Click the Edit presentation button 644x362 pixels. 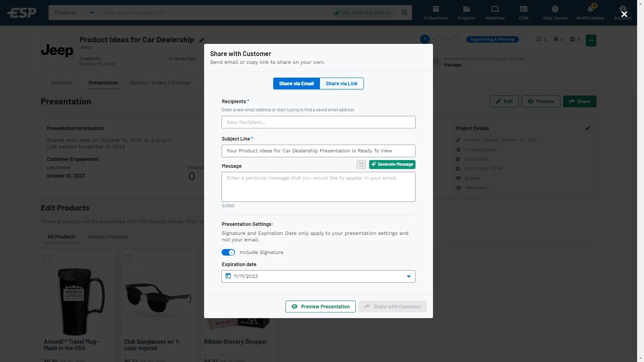(504, 102)
